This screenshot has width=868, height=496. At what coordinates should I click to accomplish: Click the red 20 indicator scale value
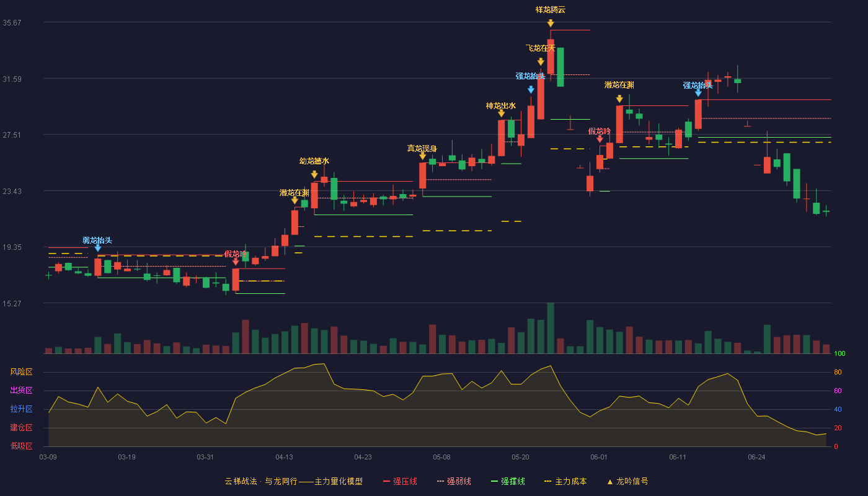point(838,428)
